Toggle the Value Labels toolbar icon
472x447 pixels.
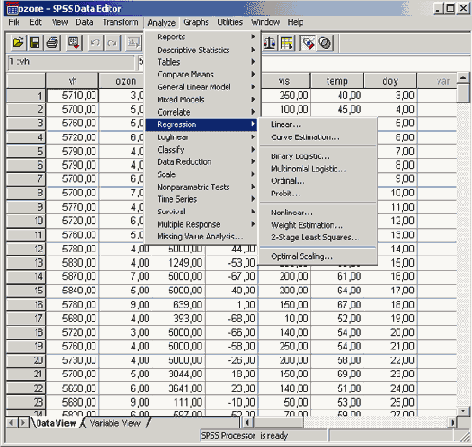(308, 43)
